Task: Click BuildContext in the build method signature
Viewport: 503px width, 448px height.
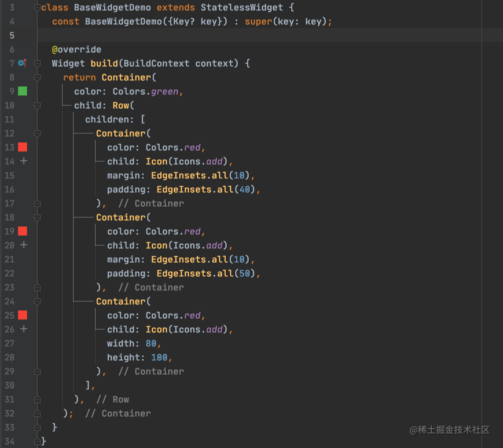Action: (x=157, y=63)
